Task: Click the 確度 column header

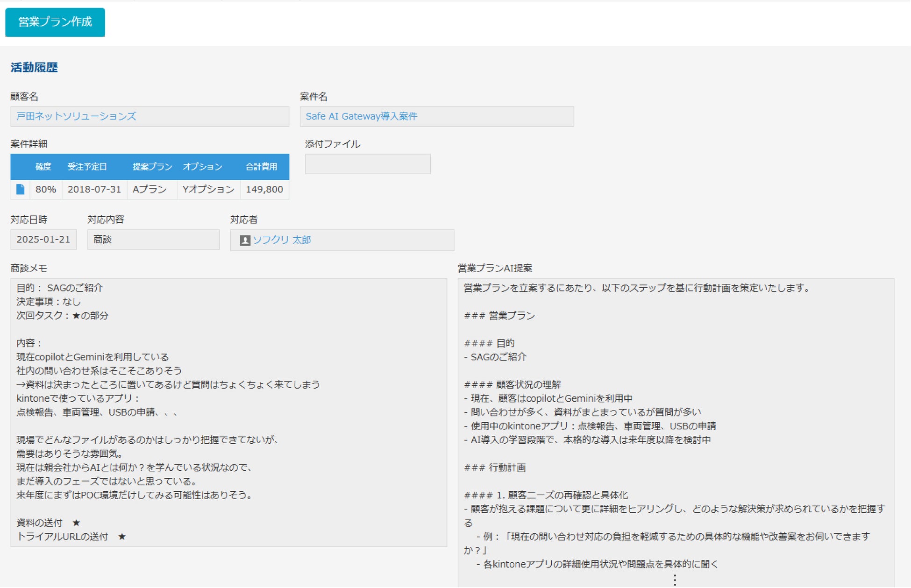Action: click(43, 167)
